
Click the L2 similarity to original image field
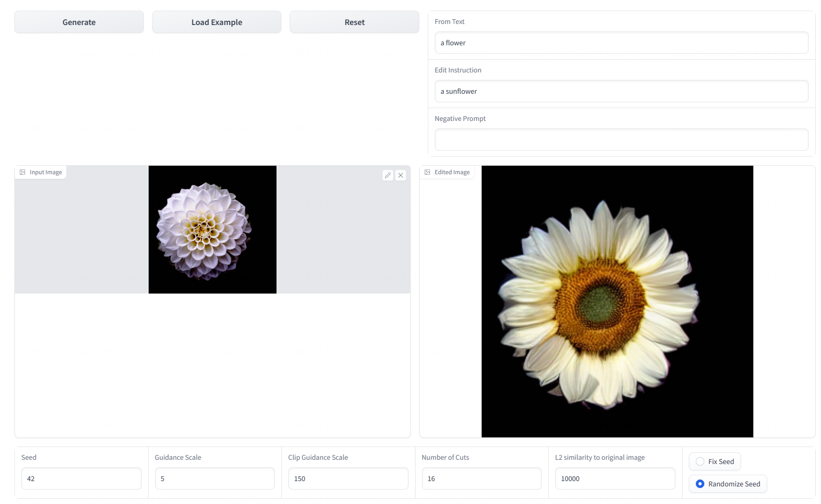click(615, 478)
